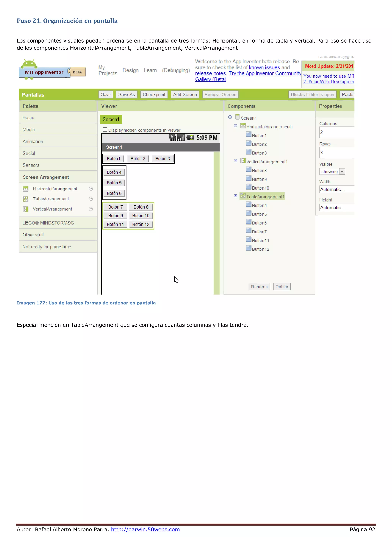Click the Button4 component icon
This screenshot has height=555, width=392.
tap(249, 204)
